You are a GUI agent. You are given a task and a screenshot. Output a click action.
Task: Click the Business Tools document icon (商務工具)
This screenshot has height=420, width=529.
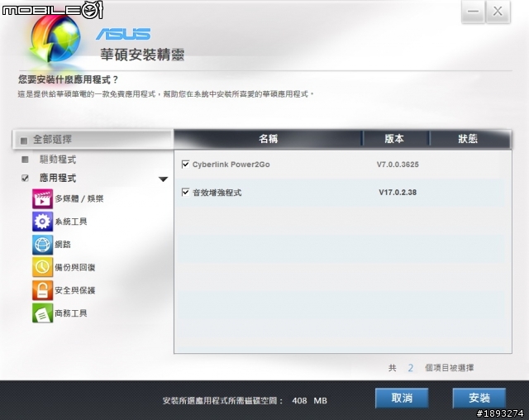pyautogui.click(x=42, y=313)
